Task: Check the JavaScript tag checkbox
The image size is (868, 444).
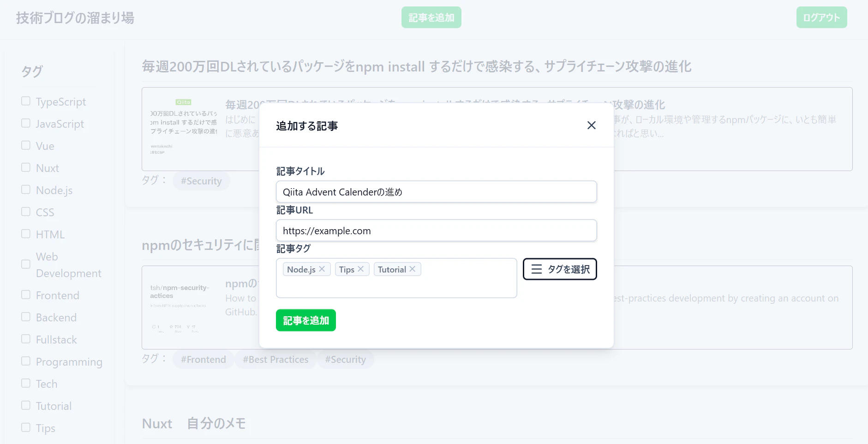Action: [26, 123]
